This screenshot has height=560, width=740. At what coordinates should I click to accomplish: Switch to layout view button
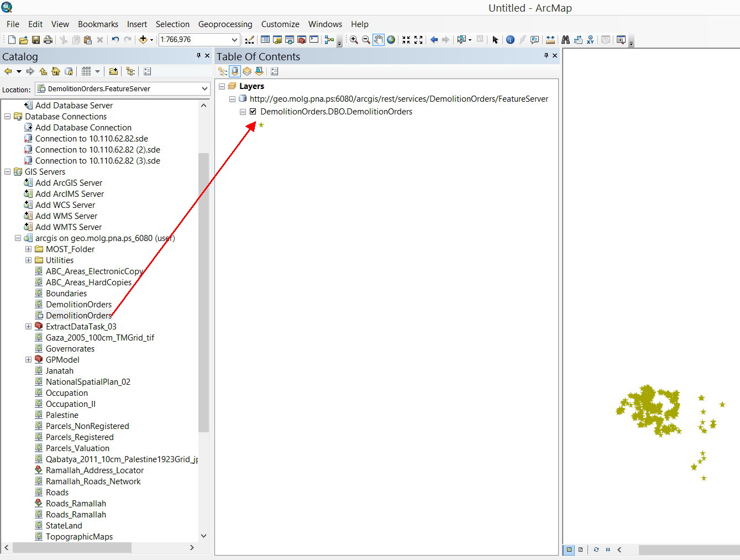[x=580, y=549]
